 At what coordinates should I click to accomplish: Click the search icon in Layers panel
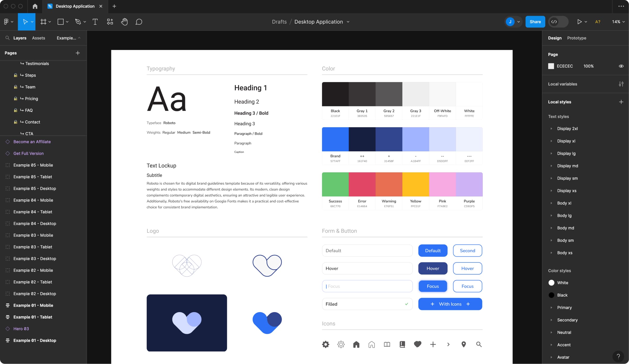(7, 38)
